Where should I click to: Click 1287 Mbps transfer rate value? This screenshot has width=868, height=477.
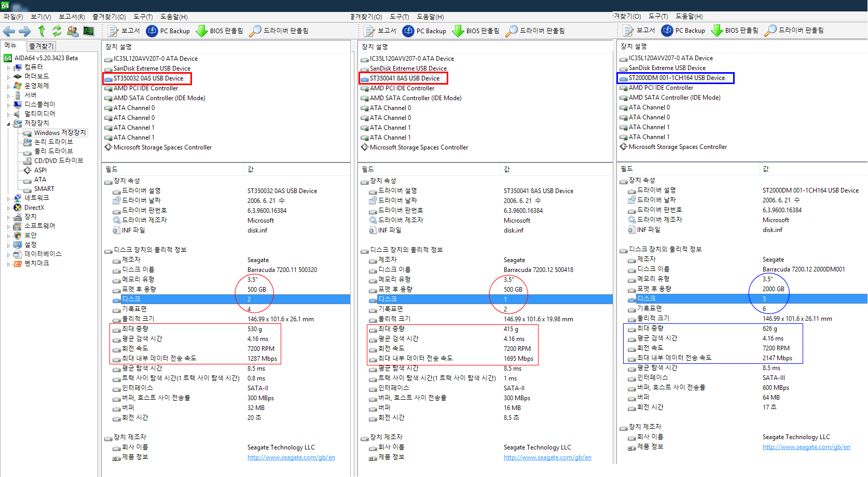(262, 358)
